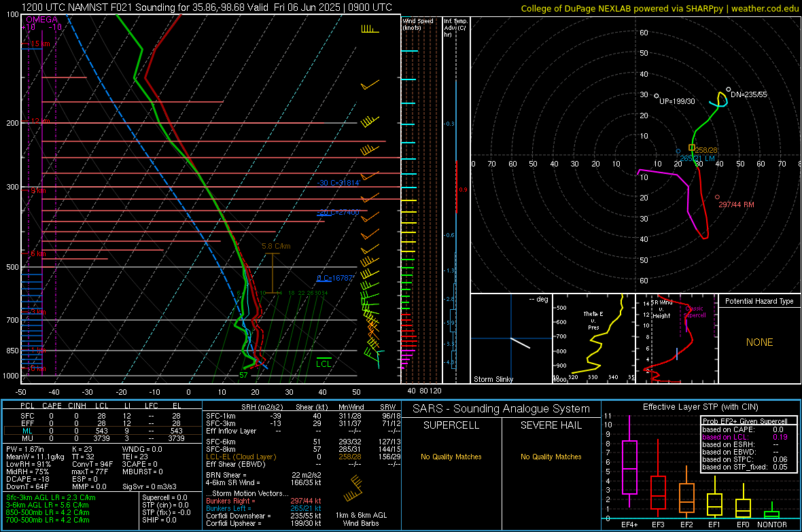This screenshot has width=802, height=532.
Task: Click the 'Corfidi Upshear =' row
Action: click(264, 523)
